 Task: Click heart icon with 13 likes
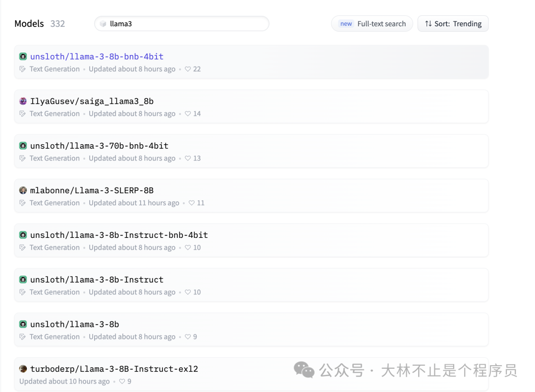188,159
